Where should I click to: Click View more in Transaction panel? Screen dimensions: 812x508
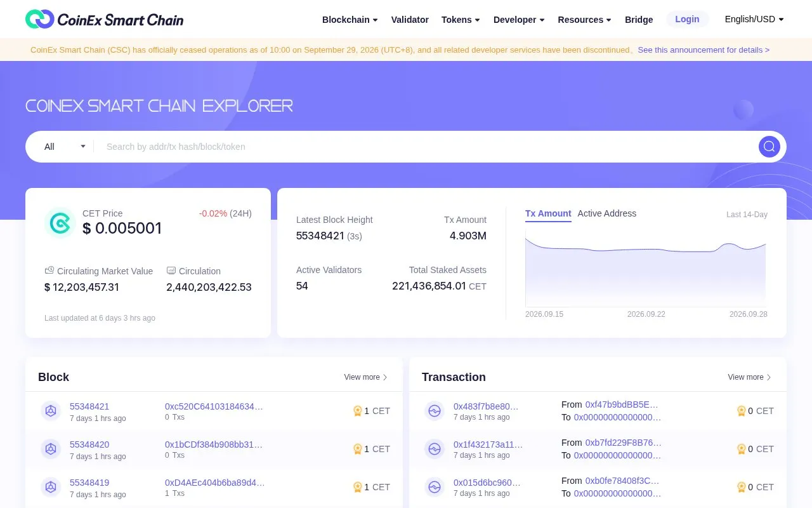tap(749, 377)
